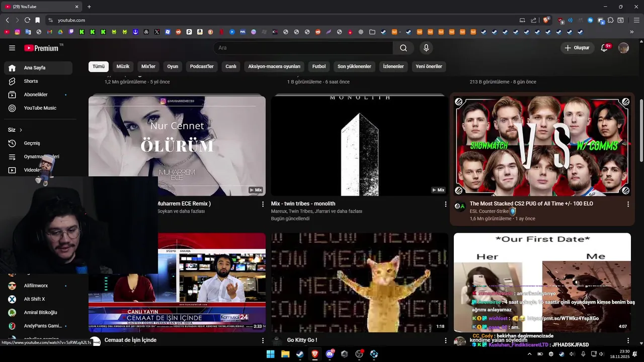The image size is (644, 362).
Task: Open Discord from the taskbar
Action: click(x=330, y=354)
